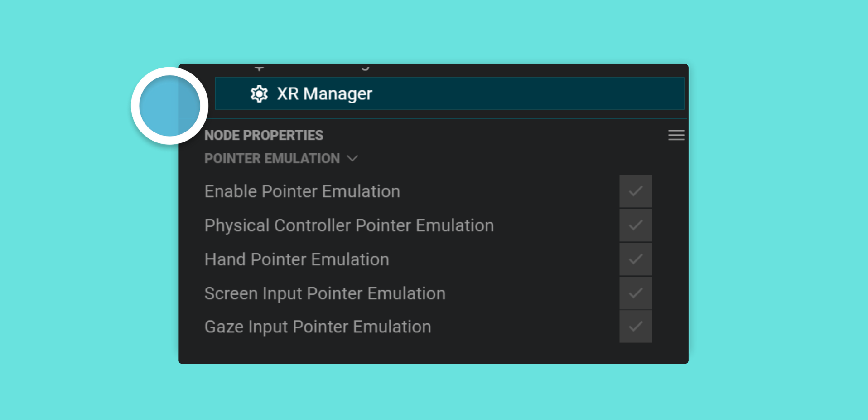The image size is (868, 420).
Task: Click the Enable Pointer Emulation label text
Action: point(302,191)
